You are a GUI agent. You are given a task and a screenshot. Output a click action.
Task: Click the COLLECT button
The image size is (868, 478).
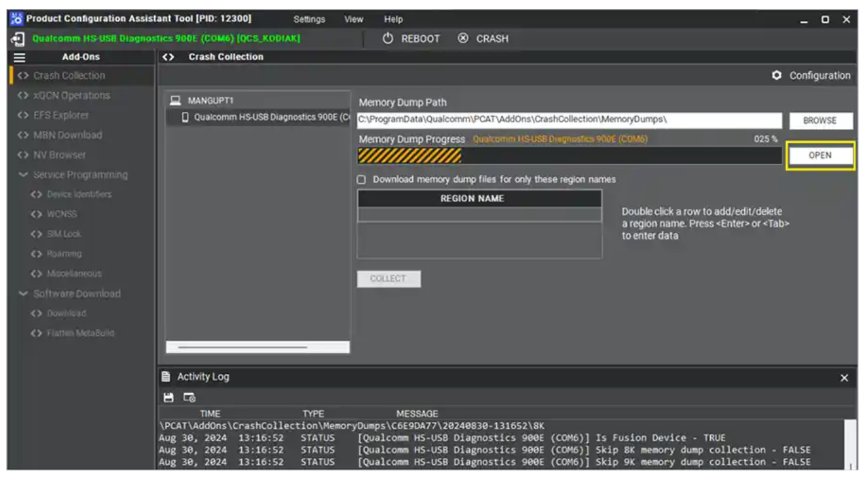coord(388,278)
